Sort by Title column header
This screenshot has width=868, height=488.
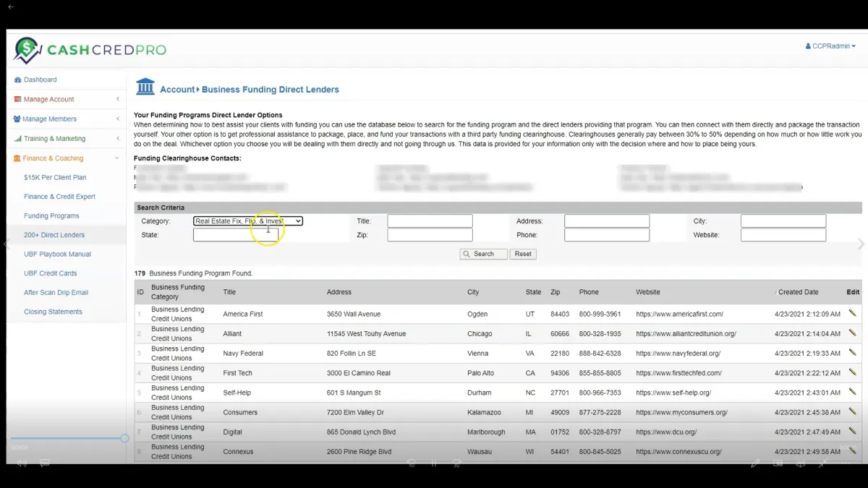pos(229,292)
